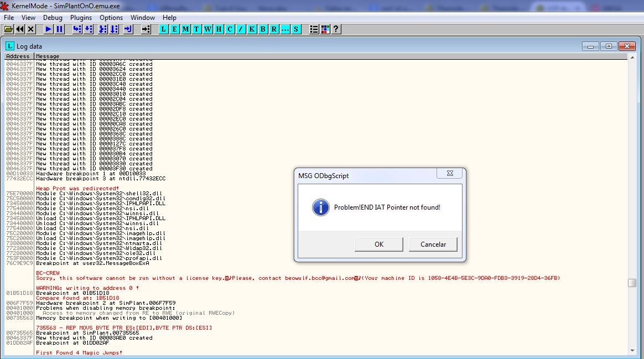
Task: Pause execution with the pause icon
Action: coord(60,29)
